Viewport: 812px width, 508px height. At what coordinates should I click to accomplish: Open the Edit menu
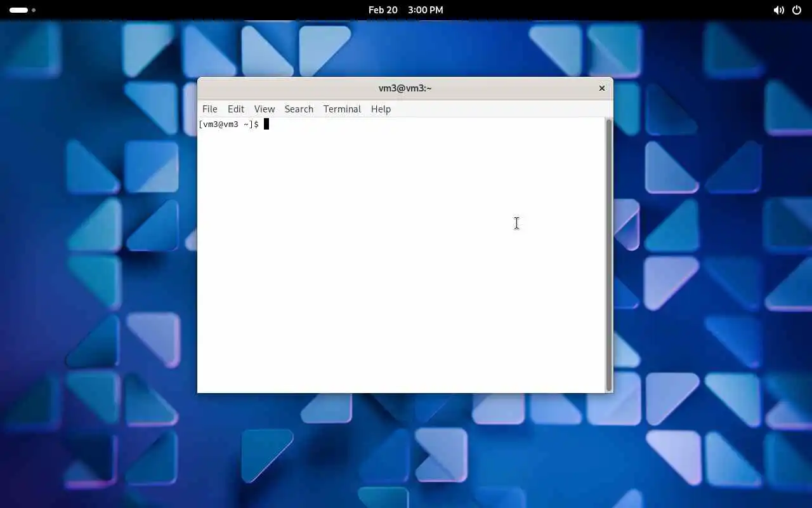coord(236,109)
